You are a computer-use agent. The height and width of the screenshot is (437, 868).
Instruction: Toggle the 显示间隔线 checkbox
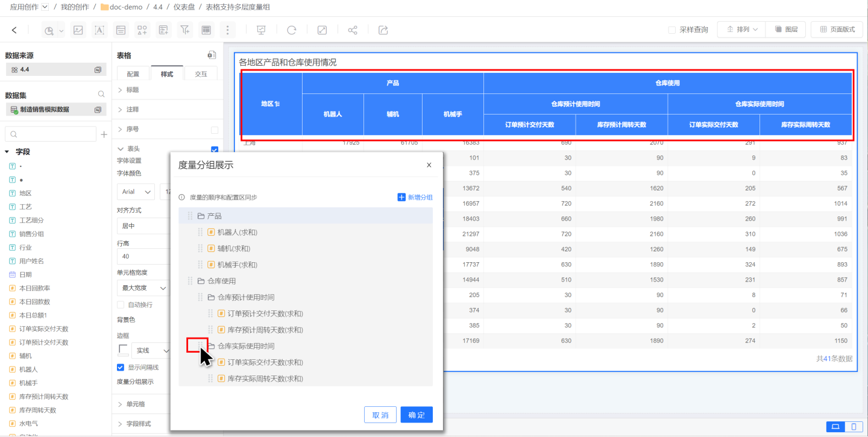coord(121,367)
